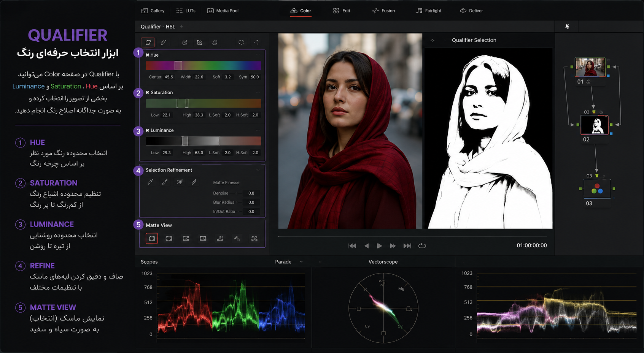The height and width of the screenshot is (353, 644).
Task: Select the Color page tab
Action: (301, 11)
